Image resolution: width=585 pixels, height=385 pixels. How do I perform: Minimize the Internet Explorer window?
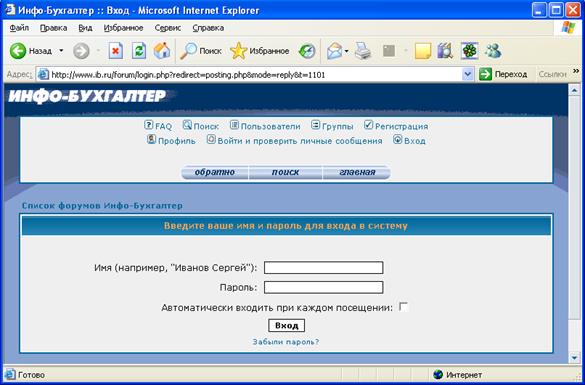[x=539, y=10]
